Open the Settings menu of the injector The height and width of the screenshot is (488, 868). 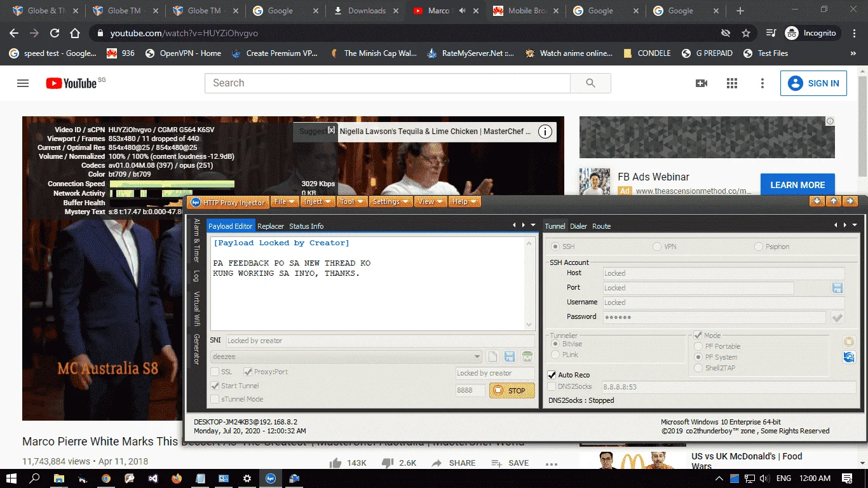tap(391, 202)
